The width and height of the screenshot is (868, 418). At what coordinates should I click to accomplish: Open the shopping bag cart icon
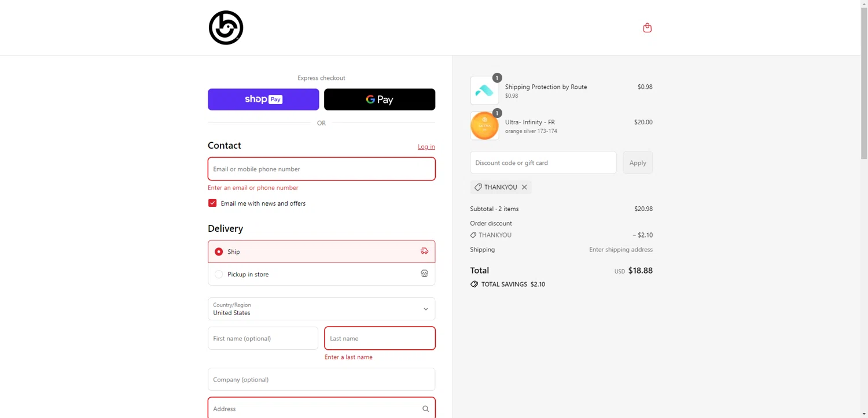pos(647,28)
